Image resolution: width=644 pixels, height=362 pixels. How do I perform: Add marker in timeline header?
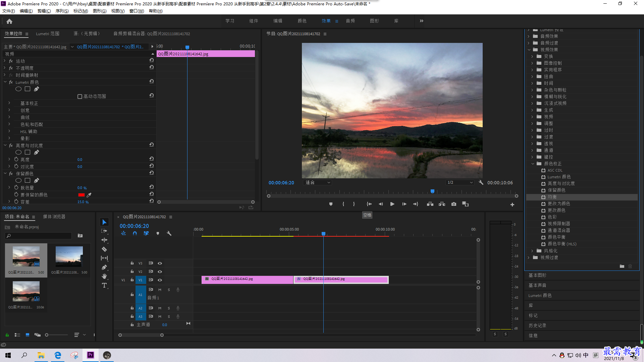158,233
